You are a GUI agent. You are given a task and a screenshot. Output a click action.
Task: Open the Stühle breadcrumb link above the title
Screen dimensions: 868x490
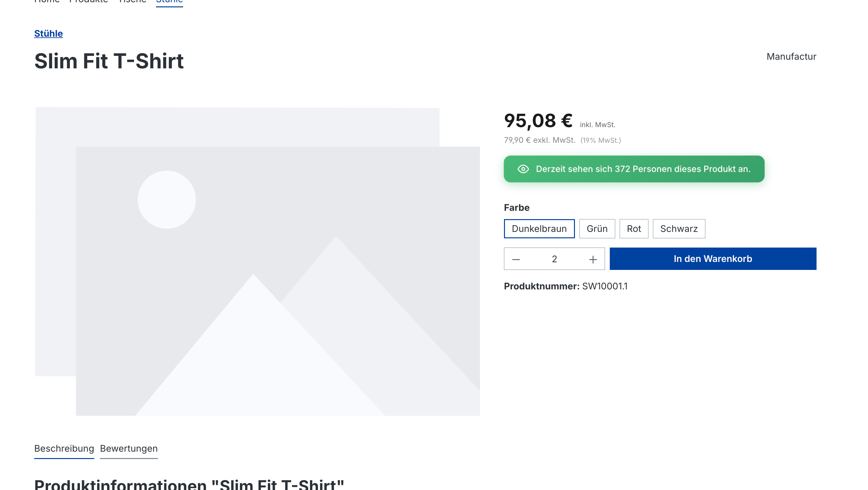click(x=49, y=34)
